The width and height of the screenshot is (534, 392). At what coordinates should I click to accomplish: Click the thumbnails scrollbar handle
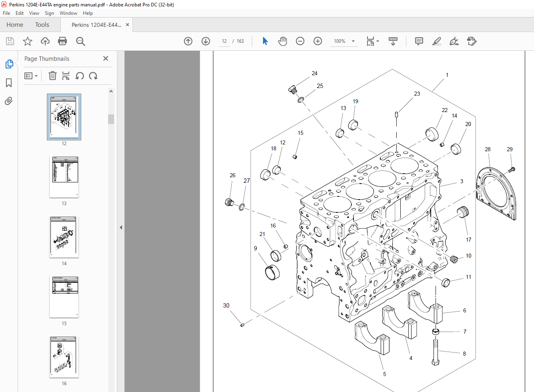point(111,119)
